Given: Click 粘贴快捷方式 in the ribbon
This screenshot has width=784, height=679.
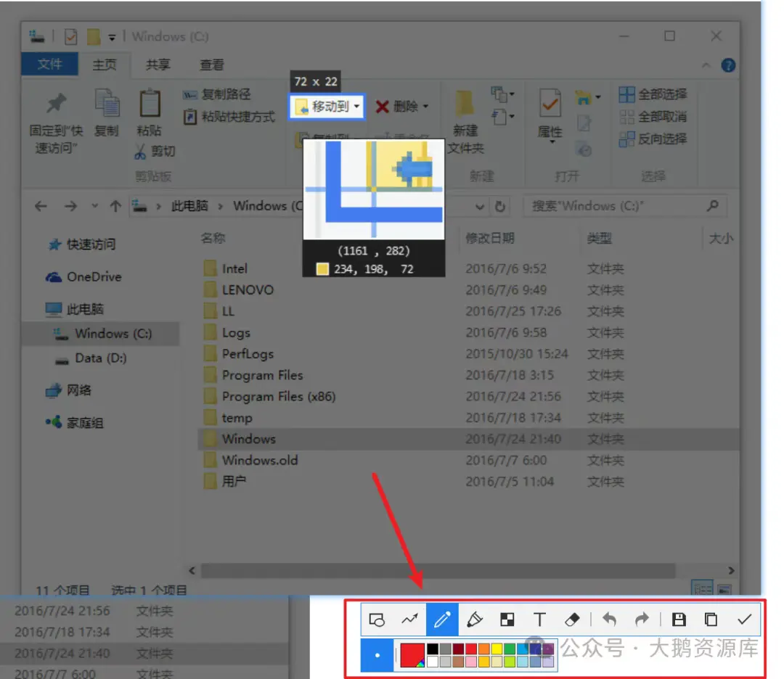Looking at the screenshot, I should tap(229, 117).
